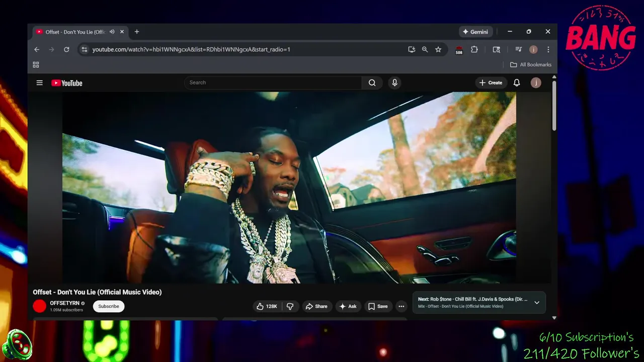
Task: View site information icon in address bar
Action: (x=84, y=49)
